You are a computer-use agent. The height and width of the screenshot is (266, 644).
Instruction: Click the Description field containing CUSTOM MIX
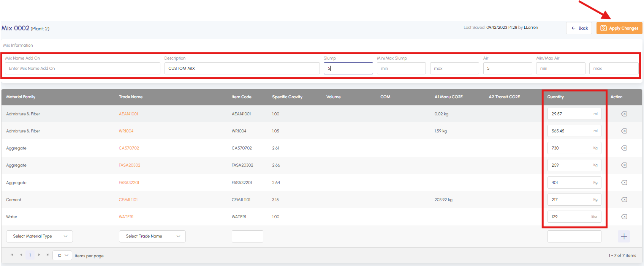coord(242,68)
